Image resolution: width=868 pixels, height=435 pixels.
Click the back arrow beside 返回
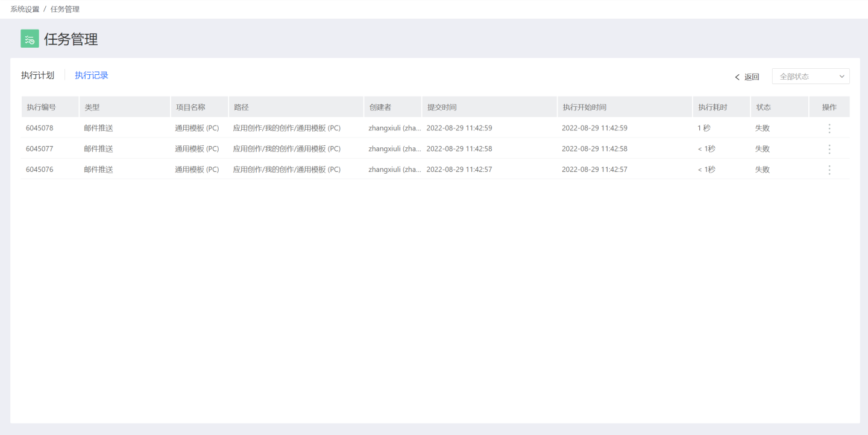click(737, 77)
